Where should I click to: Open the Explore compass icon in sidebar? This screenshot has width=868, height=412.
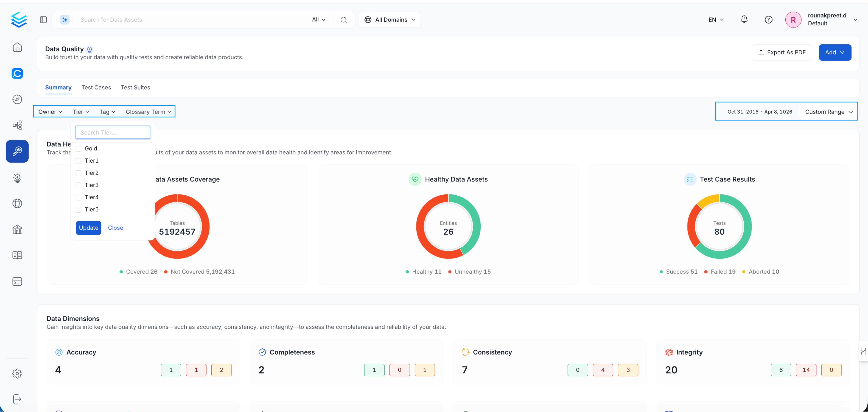(17, 99)
